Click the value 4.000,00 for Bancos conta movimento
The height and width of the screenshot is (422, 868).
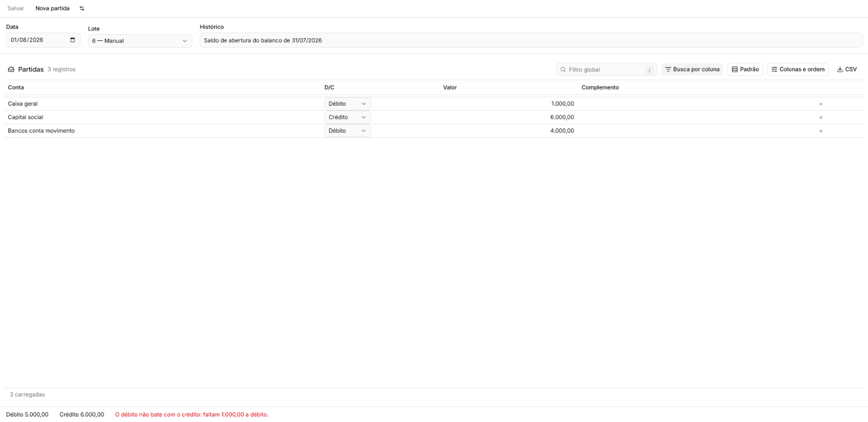pyautogui.click(x=562, y=131)
